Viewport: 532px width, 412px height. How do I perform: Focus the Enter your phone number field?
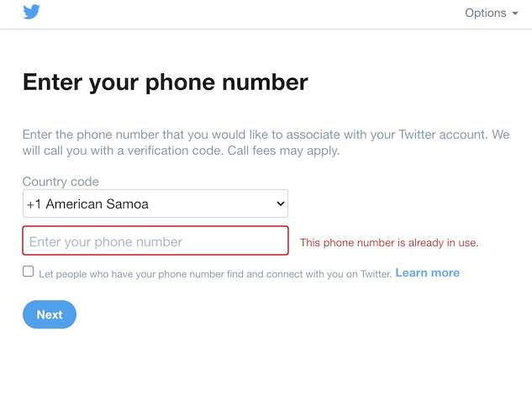(155, 242)
